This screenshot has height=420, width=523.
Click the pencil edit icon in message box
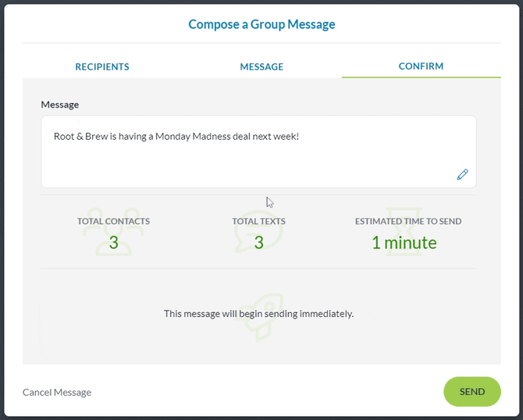pyautogui.click(x=462, y=175)
